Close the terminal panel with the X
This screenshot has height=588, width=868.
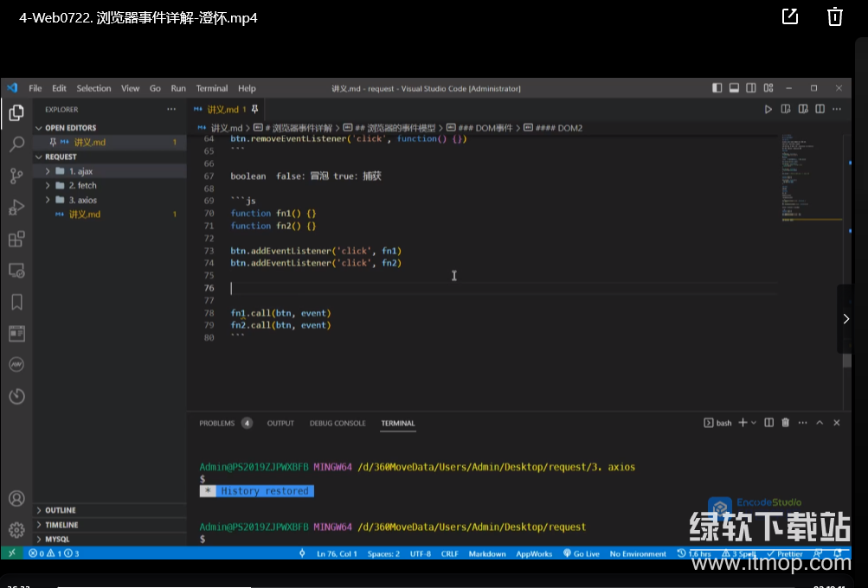point(837,423)
